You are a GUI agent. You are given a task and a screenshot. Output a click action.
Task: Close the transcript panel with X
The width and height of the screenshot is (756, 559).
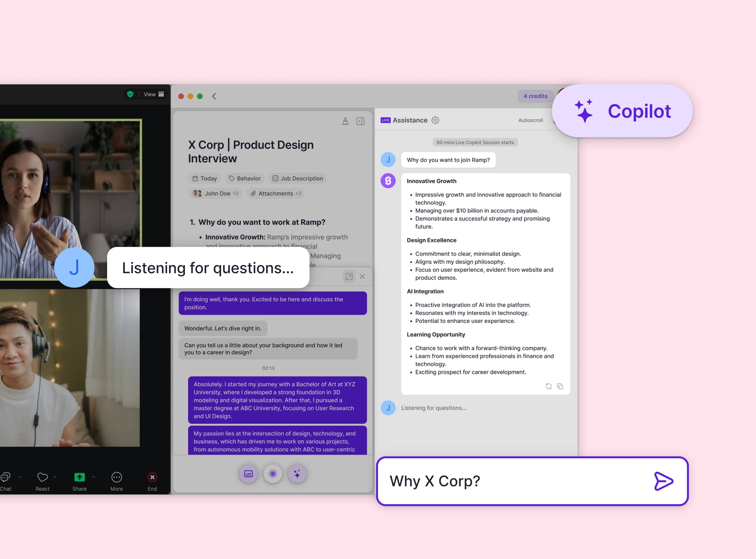coord(362,276)
